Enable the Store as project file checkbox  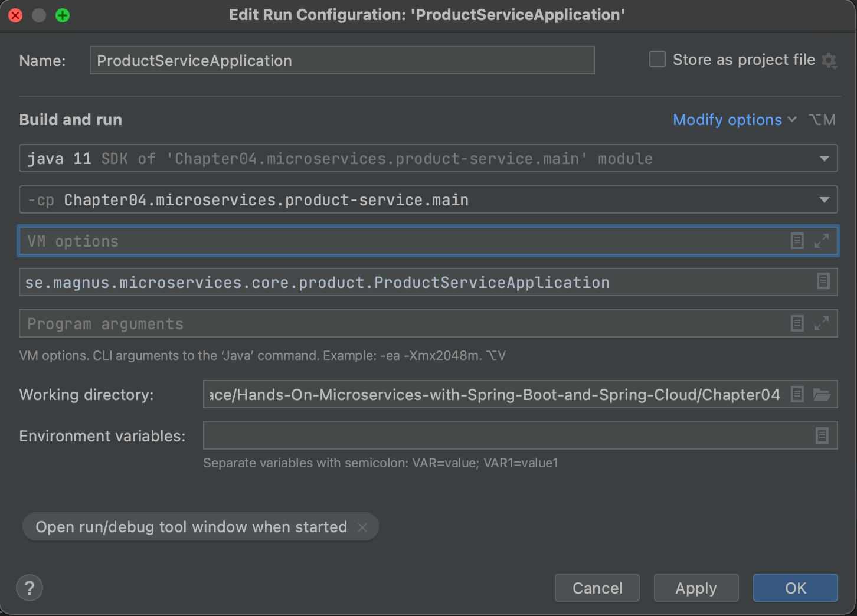pos(657,59)
